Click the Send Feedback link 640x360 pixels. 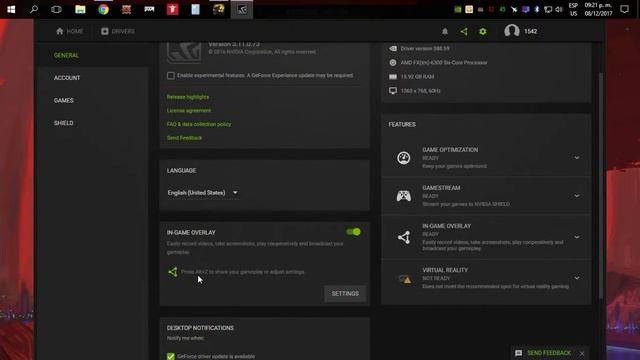[184, 138]
